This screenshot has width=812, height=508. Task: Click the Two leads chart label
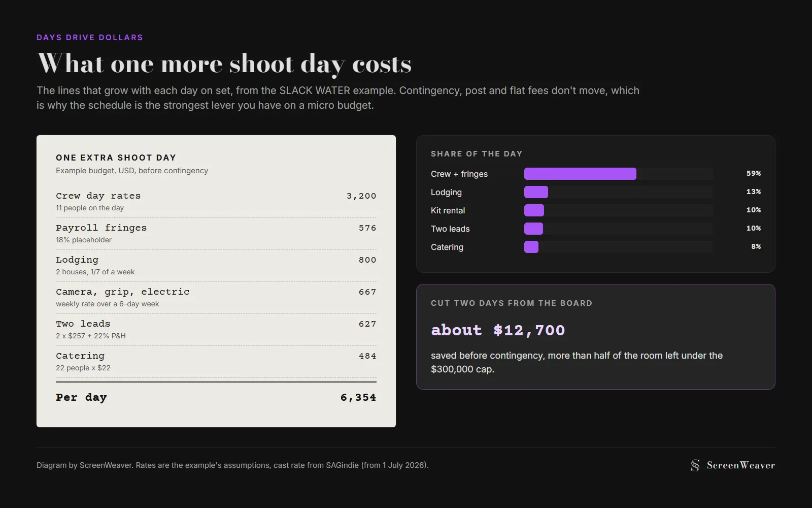point(450,229)
